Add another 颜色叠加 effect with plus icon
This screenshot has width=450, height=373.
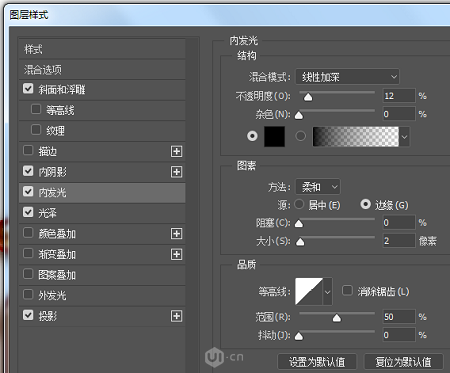click(176, 234)
